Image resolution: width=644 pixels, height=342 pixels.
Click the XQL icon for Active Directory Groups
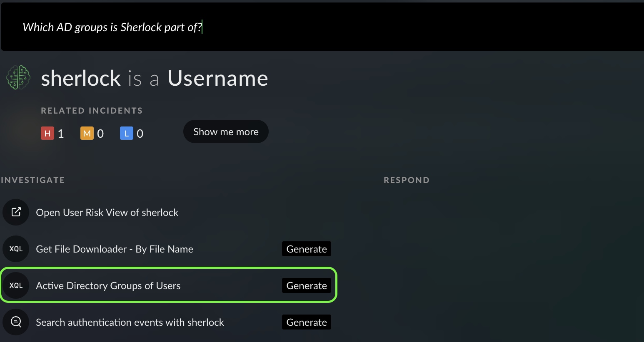[16, 285]
